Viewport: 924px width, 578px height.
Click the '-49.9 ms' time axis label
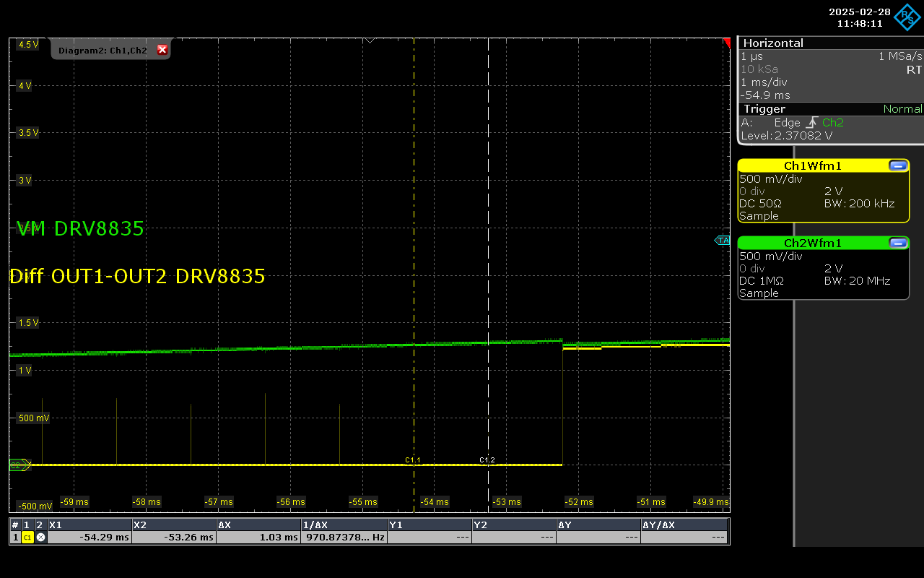711,502
